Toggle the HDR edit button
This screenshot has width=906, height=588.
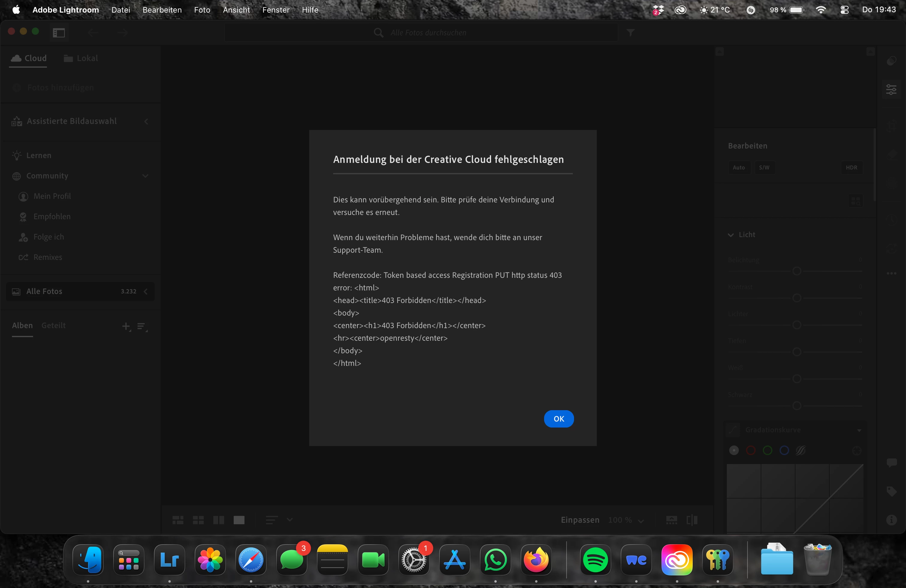(851, 168)
